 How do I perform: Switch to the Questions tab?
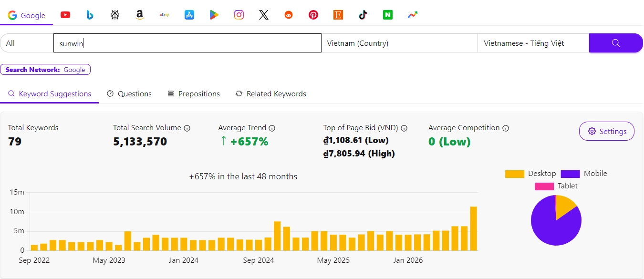129,94
